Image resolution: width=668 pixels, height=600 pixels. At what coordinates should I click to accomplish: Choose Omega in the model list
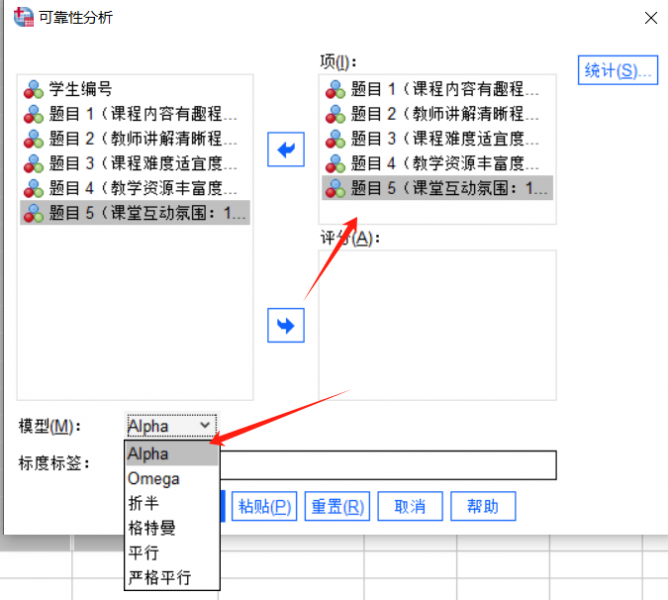[x=172, y=479]
